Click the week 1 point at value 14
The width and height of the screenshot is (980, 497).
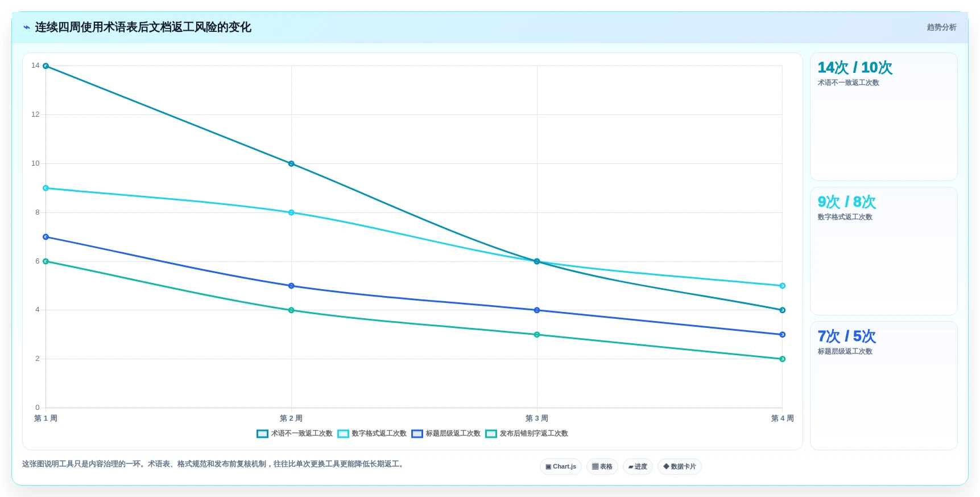(46, 66)
